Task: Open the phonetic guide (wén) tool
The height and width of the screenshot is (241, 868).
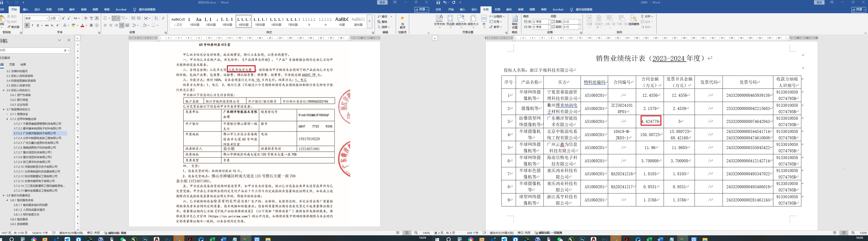Action: click(91, 18)
